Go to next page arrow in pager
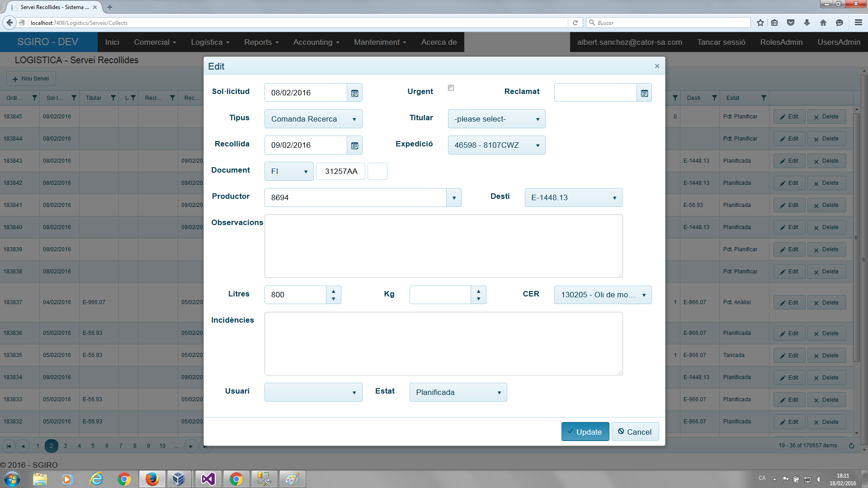868x488 pixels. pyautogui.click(x=191, y=446)
